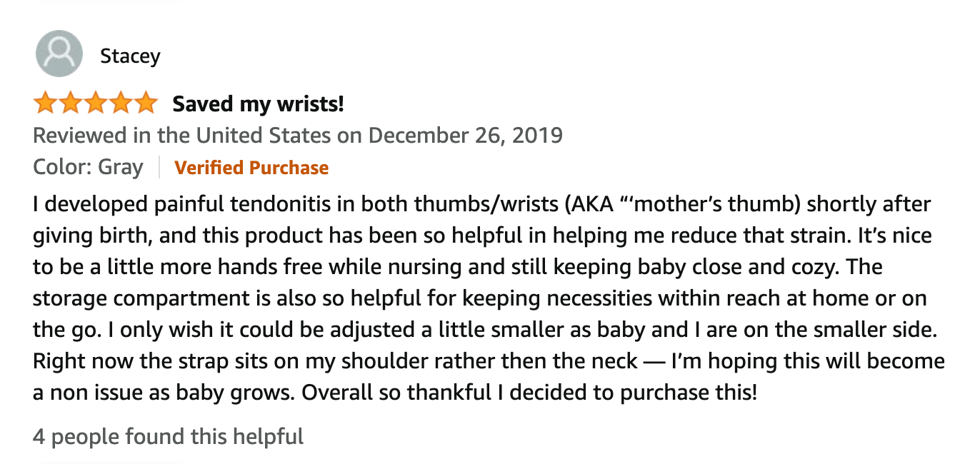The width and height of the screenshot is (980, 464).
Task: Click the Verified Purchase label
Action: [x=251, y=168]
